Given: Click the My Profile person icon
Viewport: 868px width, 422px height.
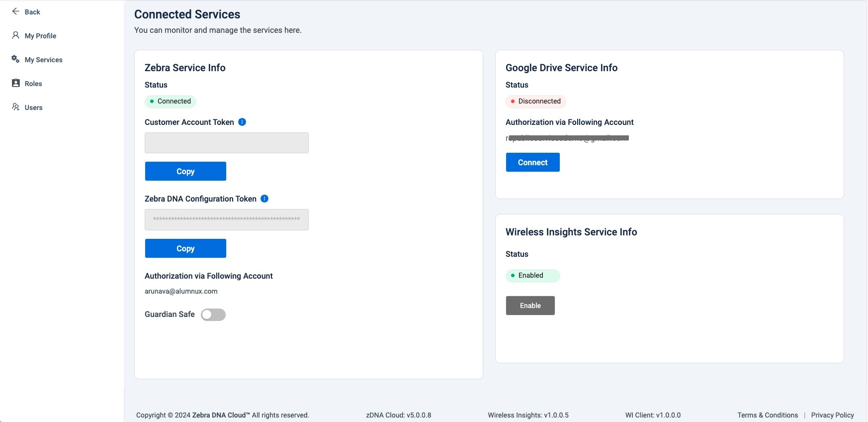Looking at the screenshot, I should pos(15,35).
